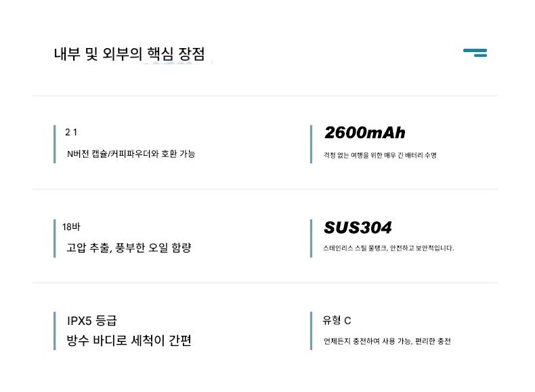Click the 18바 pressure label
Screen dimensions: 535x392
pyautogui.click(x=71, y=227)
